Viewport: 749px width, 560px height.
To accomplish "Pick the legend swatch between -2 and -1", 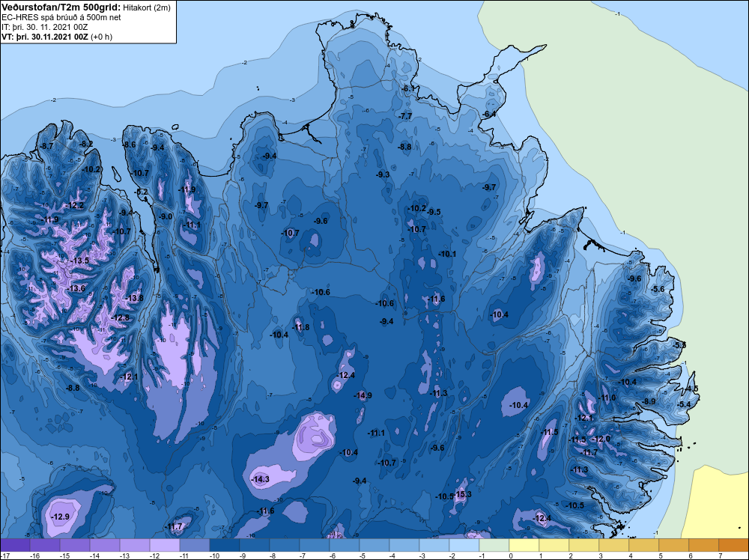I will click(464, 545).
